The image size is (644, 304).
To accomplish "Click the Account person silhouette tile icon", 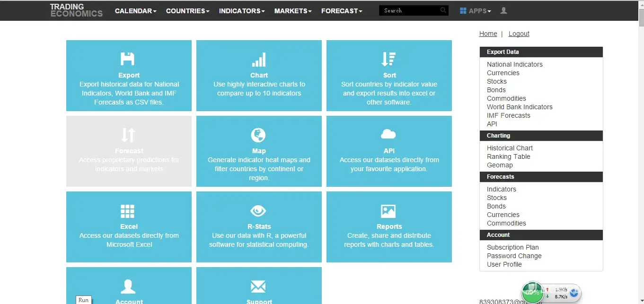I will 128,287.
